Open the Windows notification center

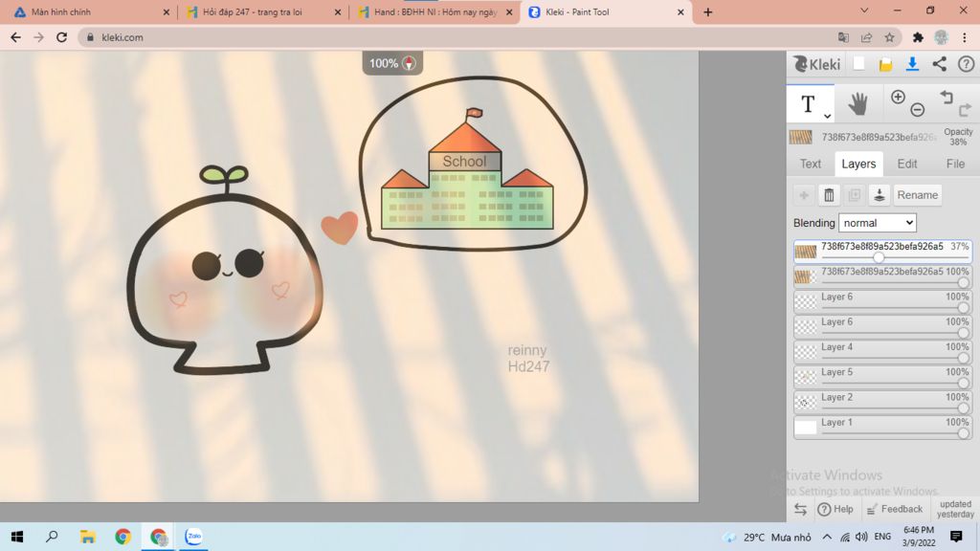click(956, 537)
